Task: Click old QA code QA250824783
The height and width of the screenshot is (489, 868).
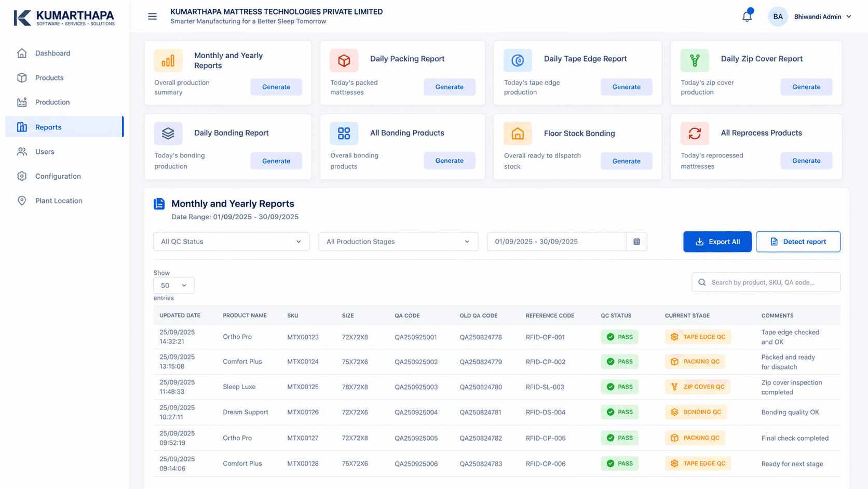Action: 481,464
